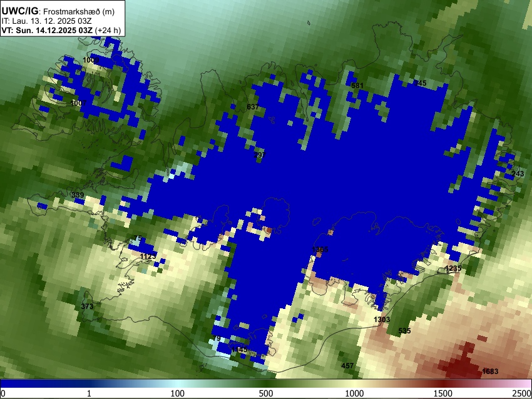
Task: Click the map value label "1683"
Action: tap(490, 371)
